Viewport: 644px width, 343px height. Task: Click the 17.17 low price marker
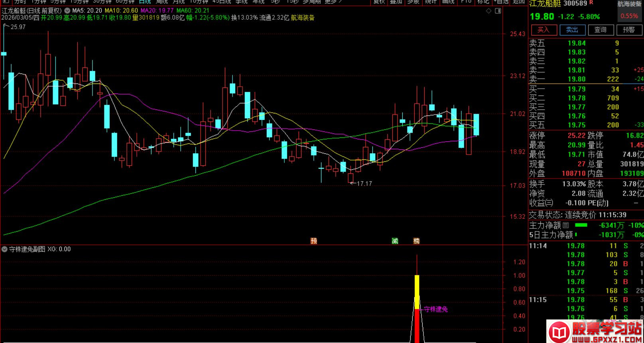[363, 184]
